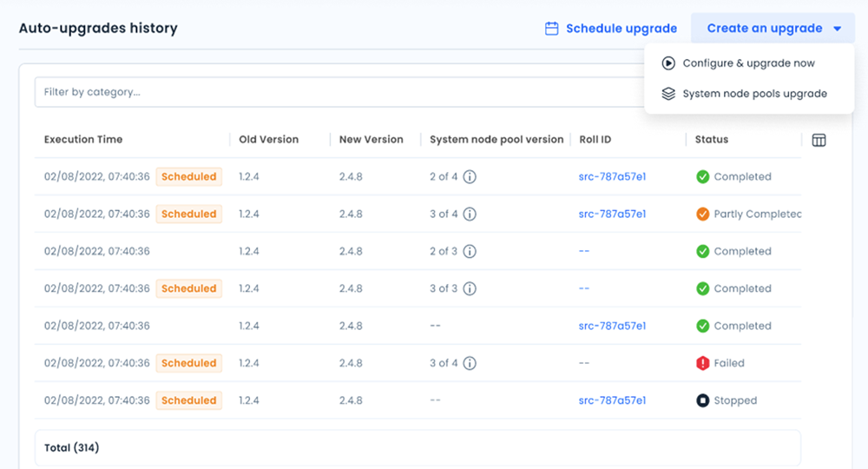
Task: Click the Execution Time column header
Action: [83, 140]
